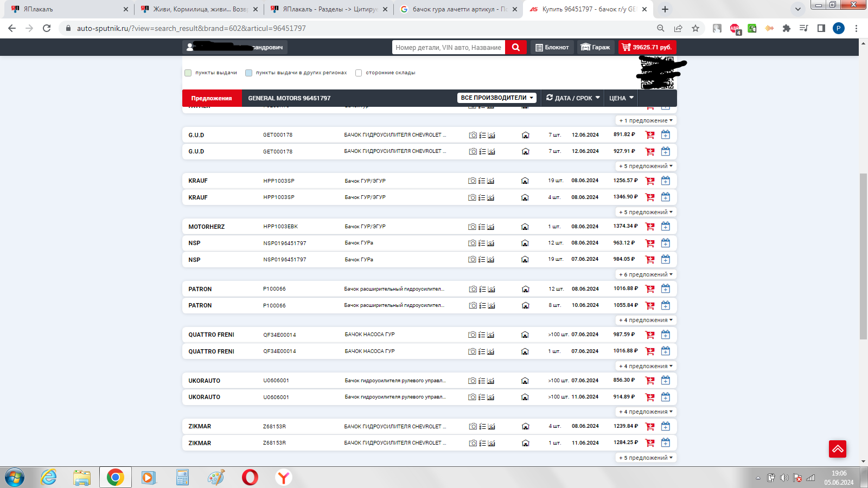Expand '+ 5 предложений' under ZIKMAR
Viewport: 868px width, 488px height.
click(x=646, y=458)
